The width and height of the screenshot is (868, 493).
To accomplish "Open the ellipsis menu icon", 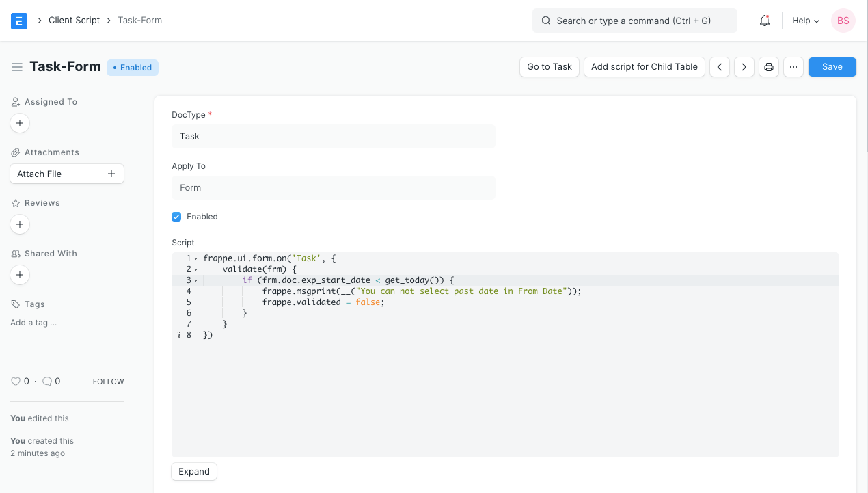I will (793, 66).
